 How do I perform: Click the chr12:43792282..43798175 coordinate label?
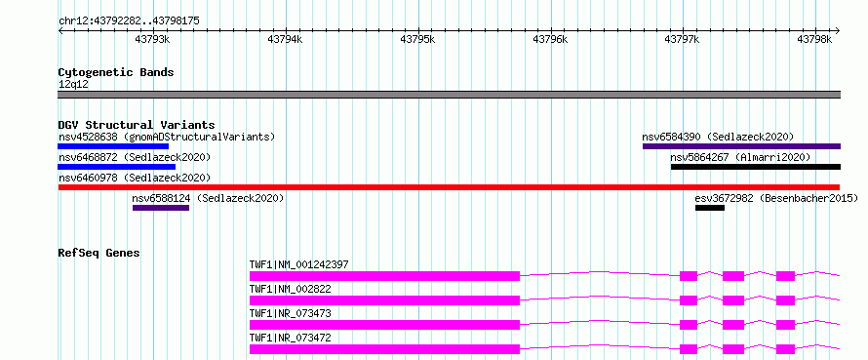(129, 21)
